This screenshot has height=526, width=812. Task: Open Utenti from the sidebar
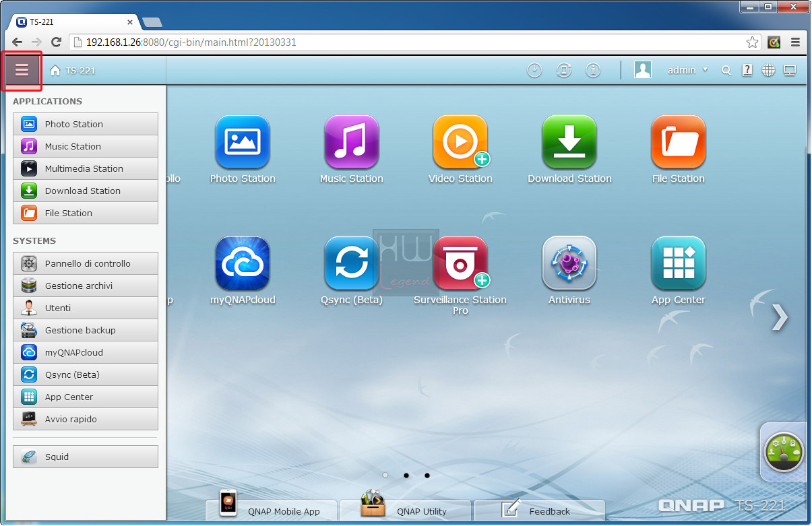(86, 308)
